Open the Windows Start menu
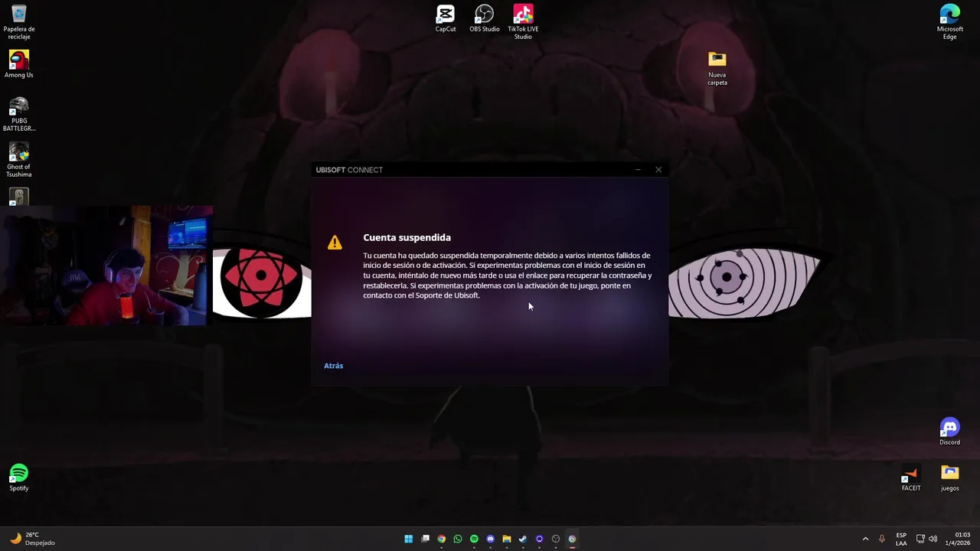The height and width of the screenshot is (551, 980). point(409,539)
